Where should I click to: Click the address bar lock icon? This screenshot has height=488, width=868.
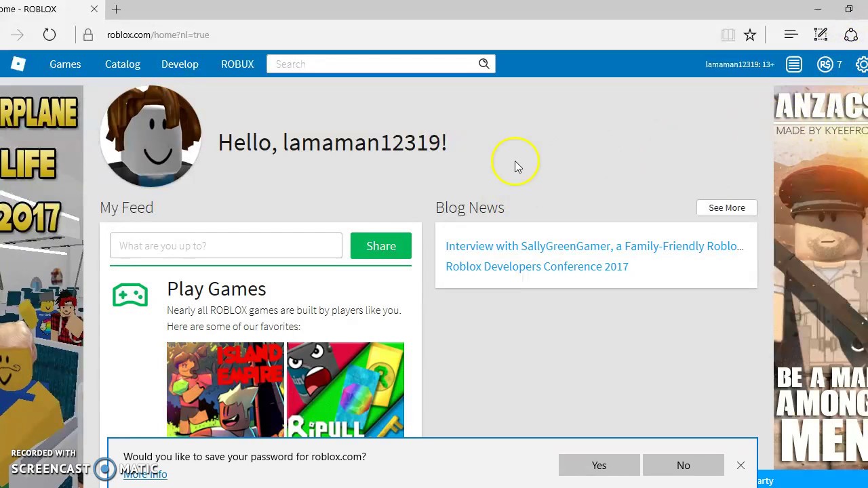coord(88,35)
